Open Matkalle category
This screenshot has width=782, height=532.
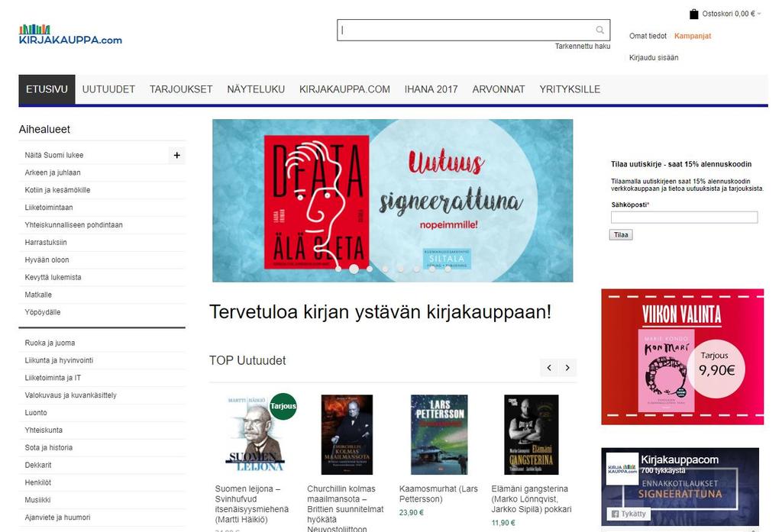[x=38, y=295]
